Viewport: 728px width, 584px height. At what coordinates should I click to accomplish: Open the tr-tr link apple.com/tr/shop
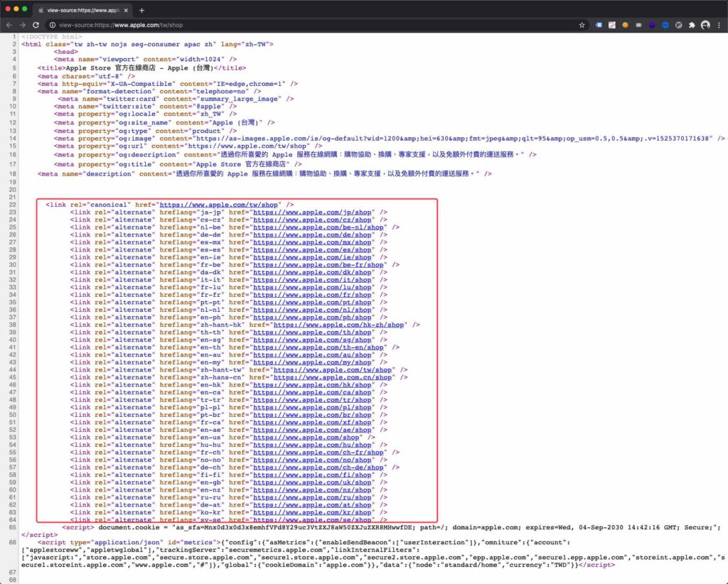point(312,400)
